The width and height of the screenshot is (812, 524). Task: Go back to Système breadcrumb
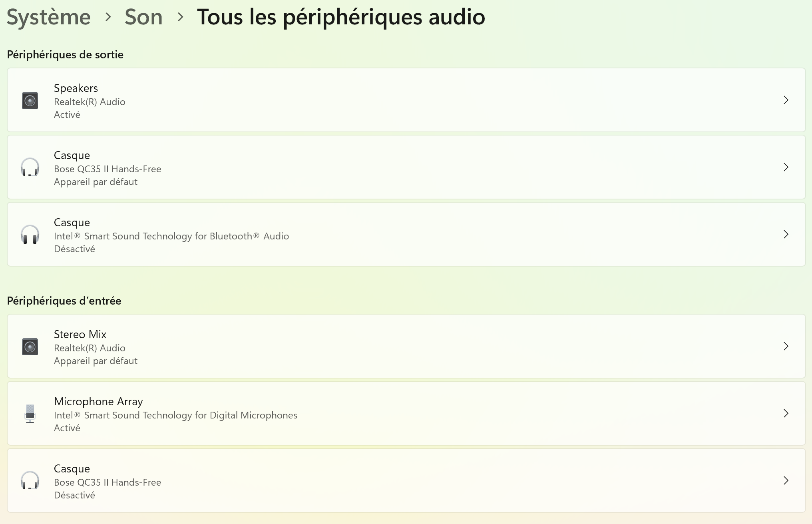pyautogui.click(x=49, y=17)
